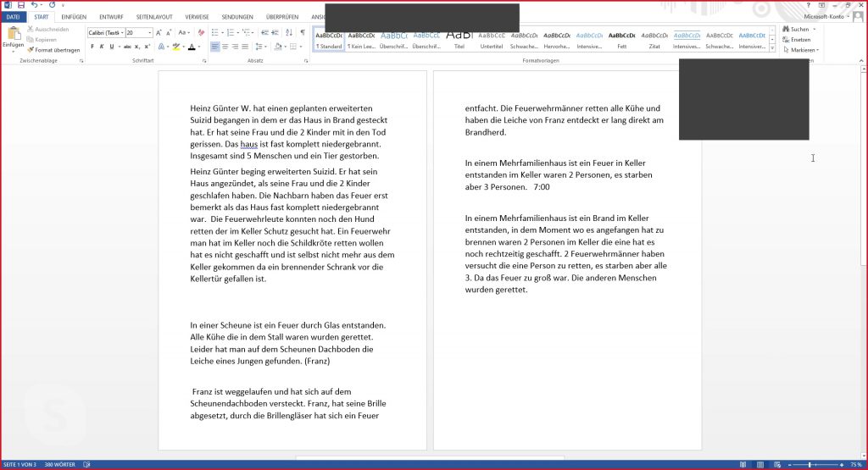
Task: Align text left
Action: [214, 47]
